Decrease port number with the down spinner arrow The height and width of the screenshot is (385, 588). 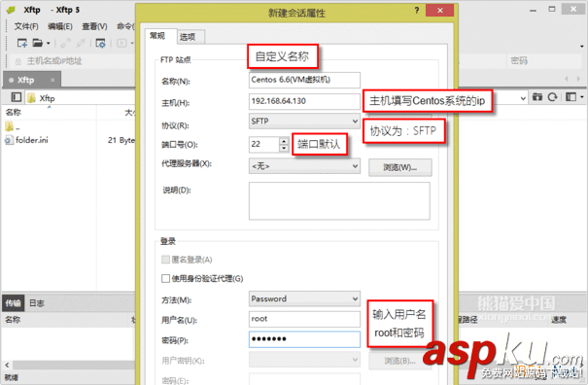pyautogui.click(x=284, y=148)
